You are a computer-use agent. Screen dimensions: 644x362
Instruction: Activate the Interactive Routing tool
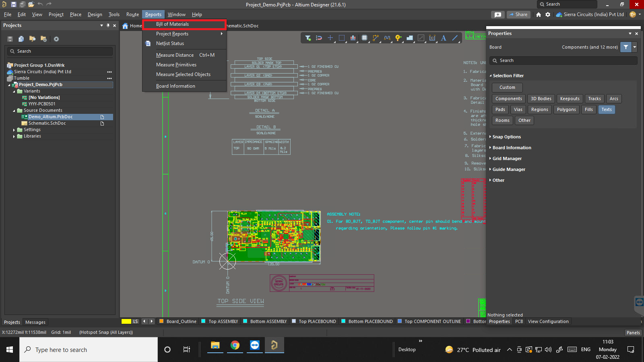click(x=376, y=38)
